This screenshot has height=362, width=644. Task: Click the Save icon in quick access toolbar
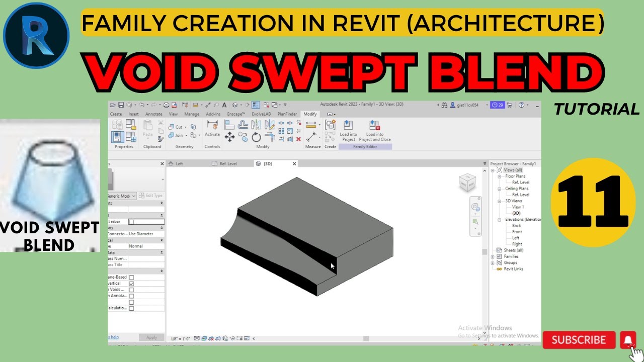click(x=121, y=105)
